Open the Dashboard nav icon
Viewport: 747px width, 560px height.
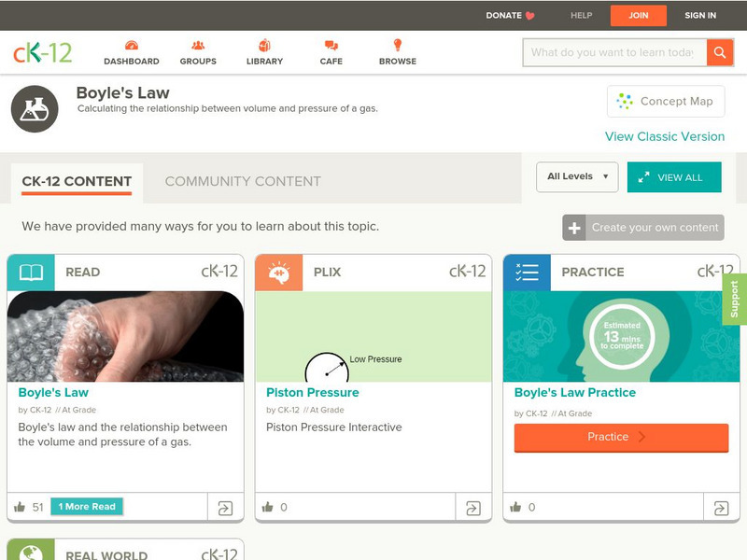pos(132,46)
